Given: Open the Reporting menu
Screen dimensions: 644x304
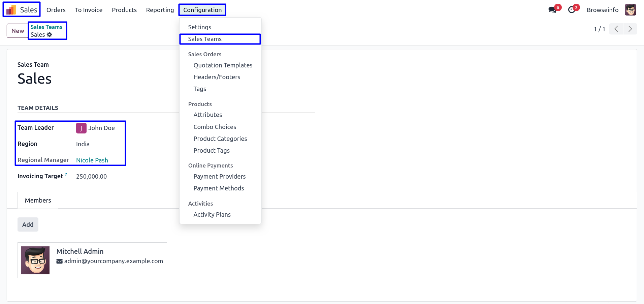Looking at the screenshot, I should click(160, 10).
